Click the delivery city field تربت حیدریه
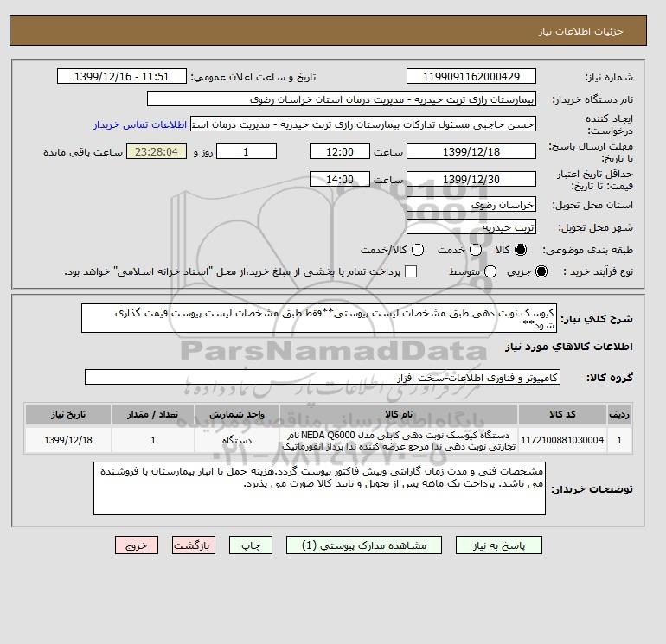This screenshot has height=644, width=666. coord(471,227)
